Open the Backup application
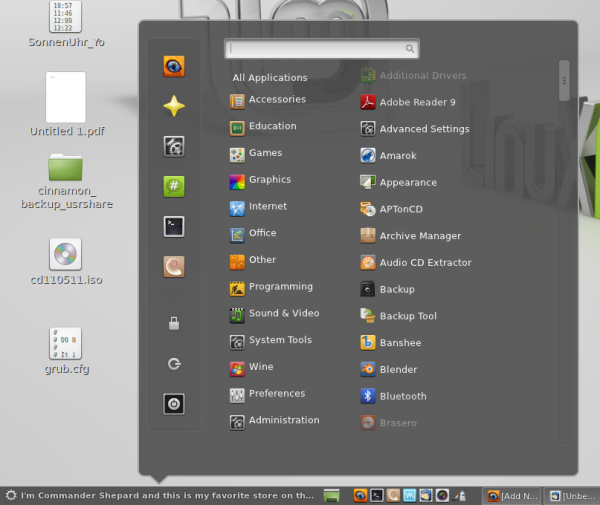 coord(388,289)
